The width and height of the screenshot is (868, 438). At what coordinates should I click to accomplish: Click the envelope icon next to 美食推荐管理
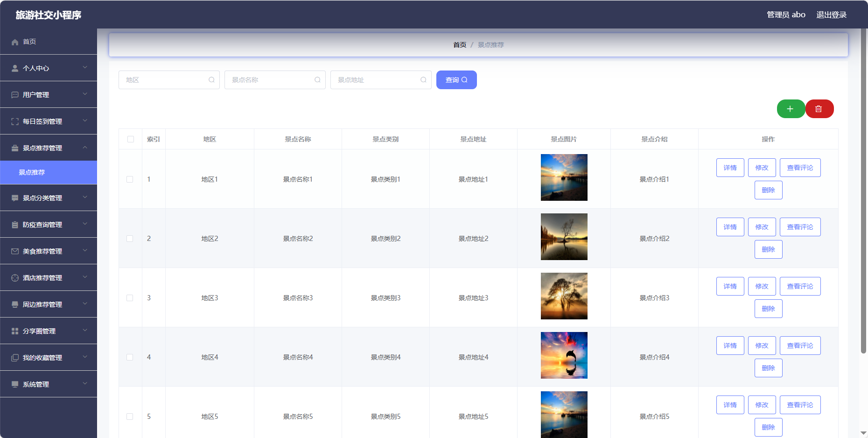[x=15, y=252]
